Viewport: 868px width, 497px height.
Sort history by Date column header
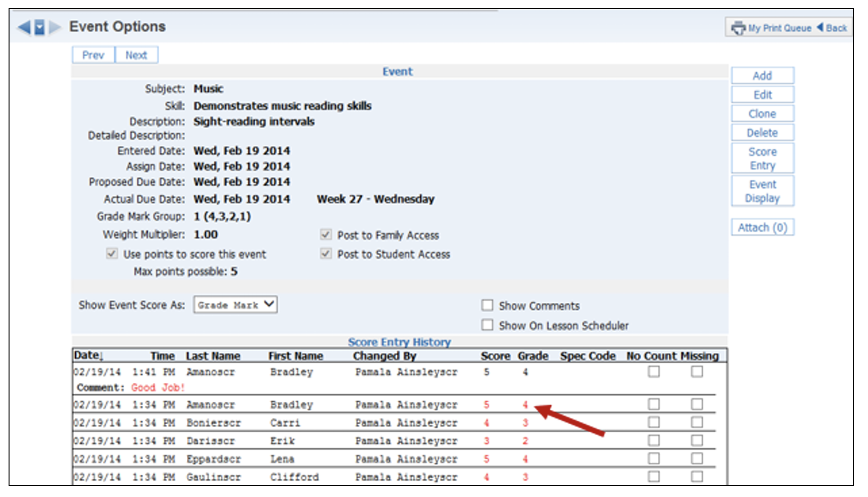coord(87,356)
